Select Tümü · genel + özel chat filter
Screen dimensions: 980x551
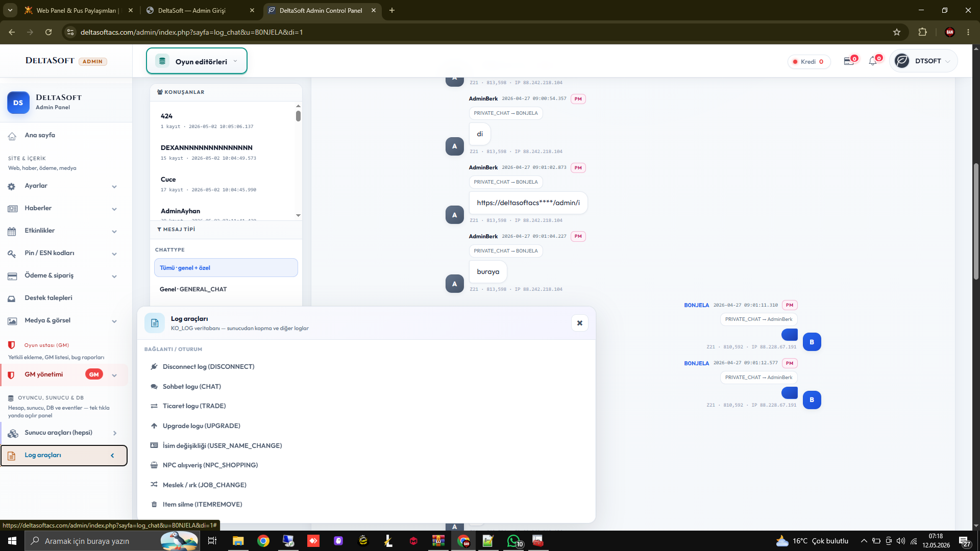226,268
